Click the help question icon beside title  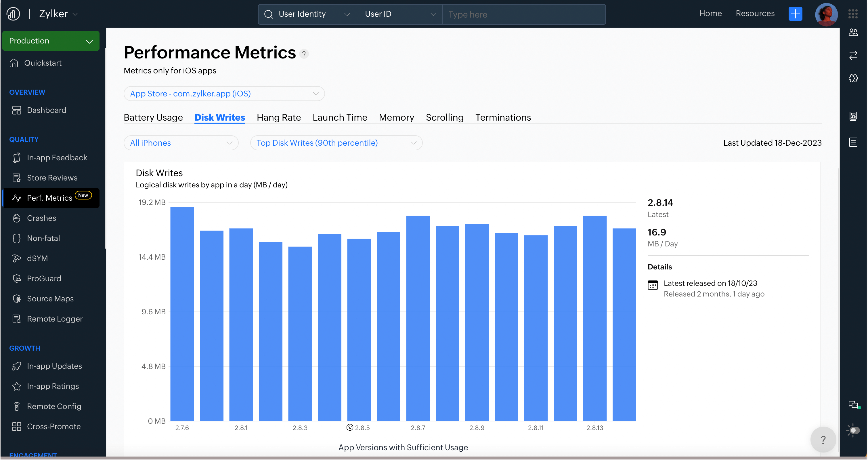(304, 54)
